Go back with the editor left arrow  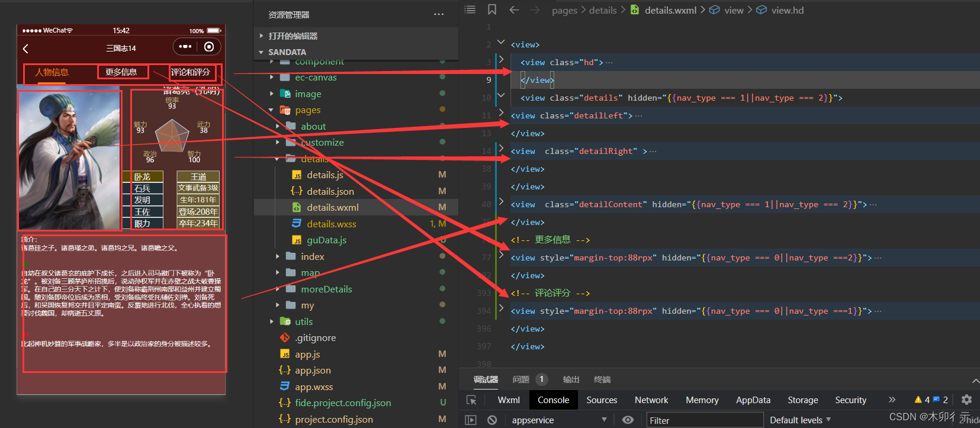pyautogui.click(x=514, y=9)
